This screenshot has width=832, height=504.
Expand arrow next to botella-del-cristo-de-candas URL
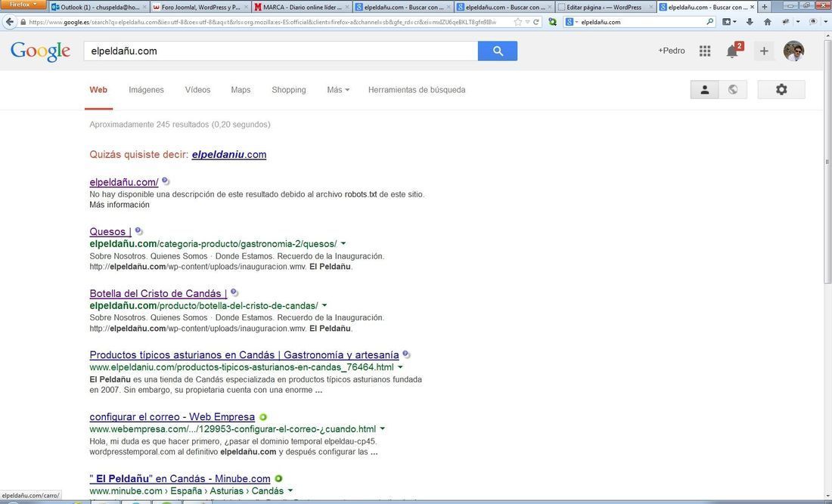click(x=324, y=305)
